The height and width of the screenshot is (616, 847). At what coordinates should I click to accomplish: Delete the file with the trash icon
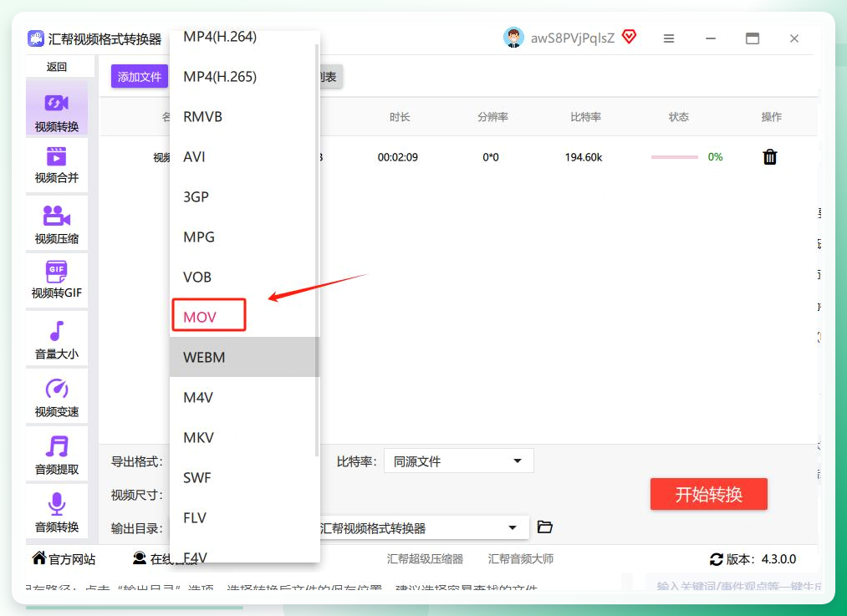click(770, 157)
